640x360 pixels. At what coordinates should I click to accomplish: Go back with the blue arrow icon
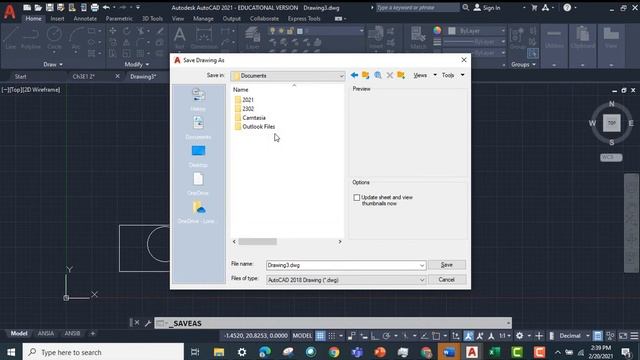point(354,75)
